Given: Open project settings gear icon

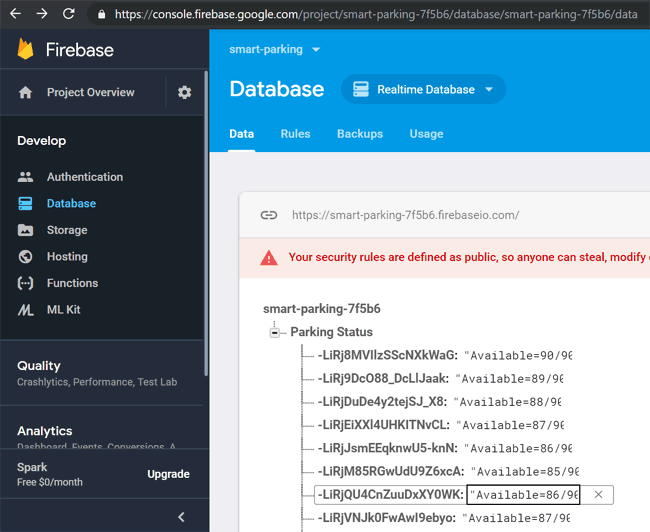Looking at the screenshot, I should (x=184, y=92).
